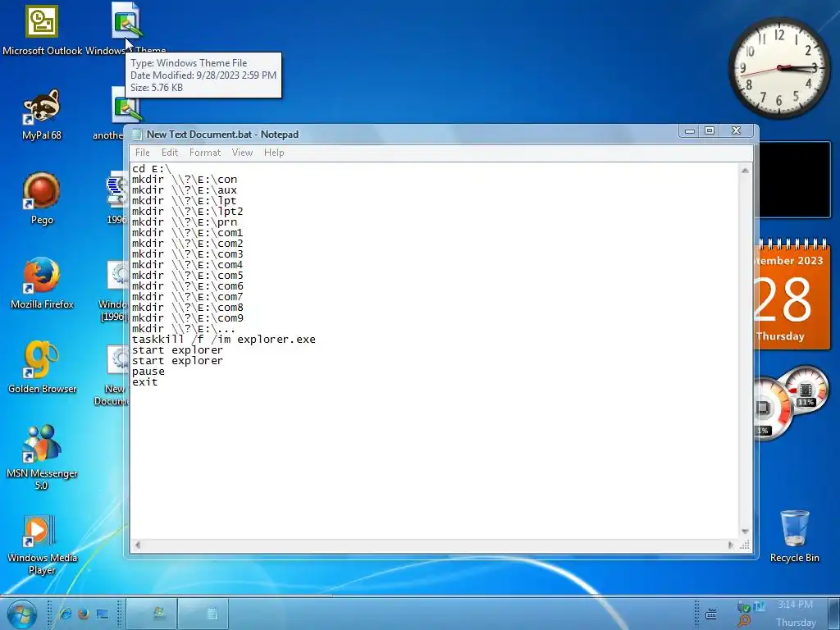
Task: Switch to Notepad taskbar button
Action: (x=203, y=614)
